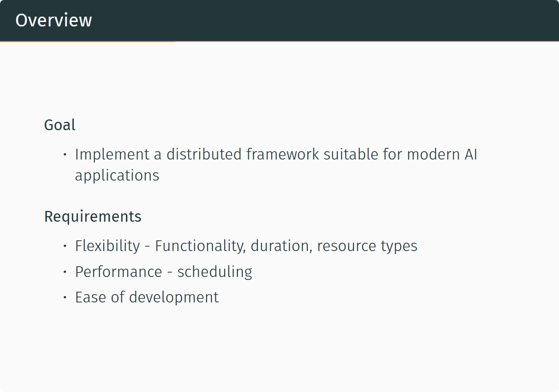The width and height of the screenshot is (559, 392).
Task: Click the bullet dot before Ease of development
Action: coord(65,298)
